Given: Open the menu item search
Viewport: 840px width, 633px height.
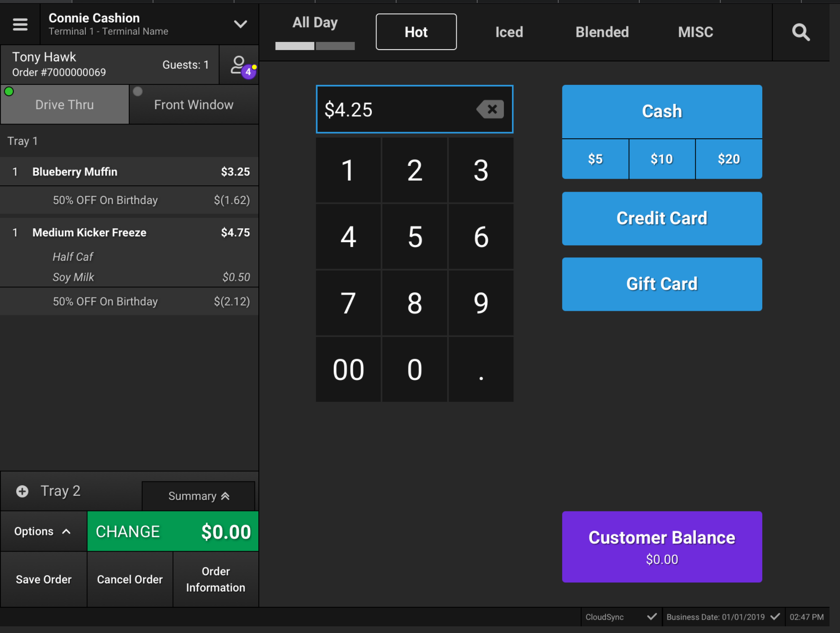Looking at the screenshot, I should click(x=800, y=32).
